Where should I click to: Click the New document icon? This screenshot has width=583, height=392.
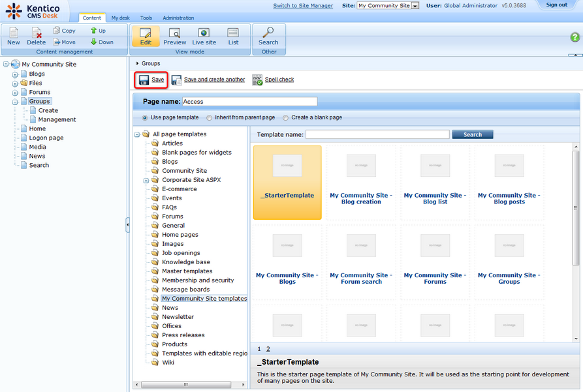tap(14, 33)
